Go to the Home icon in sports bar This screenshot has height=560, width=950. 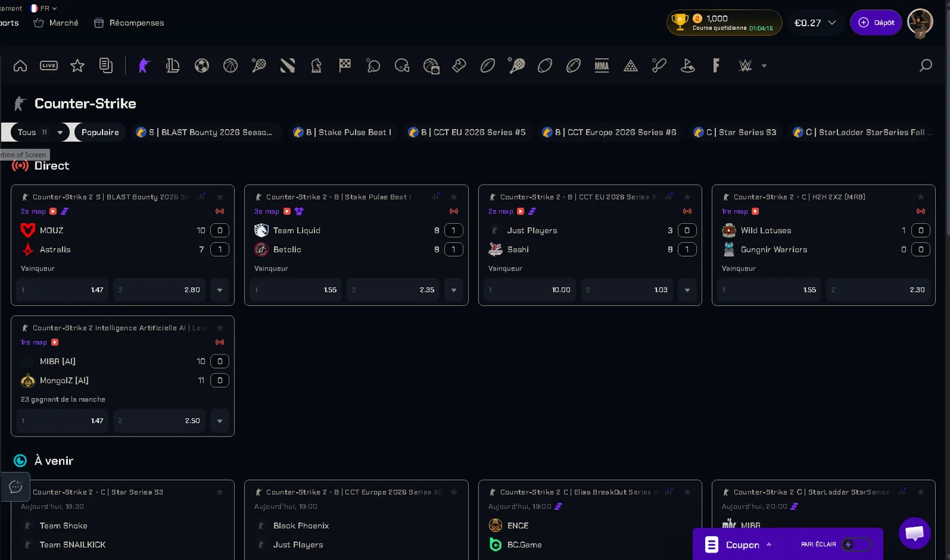20,66
